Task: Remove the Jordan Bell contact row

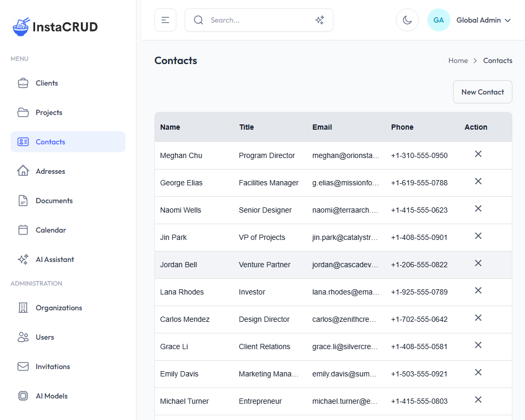Action: coord(478,263)
